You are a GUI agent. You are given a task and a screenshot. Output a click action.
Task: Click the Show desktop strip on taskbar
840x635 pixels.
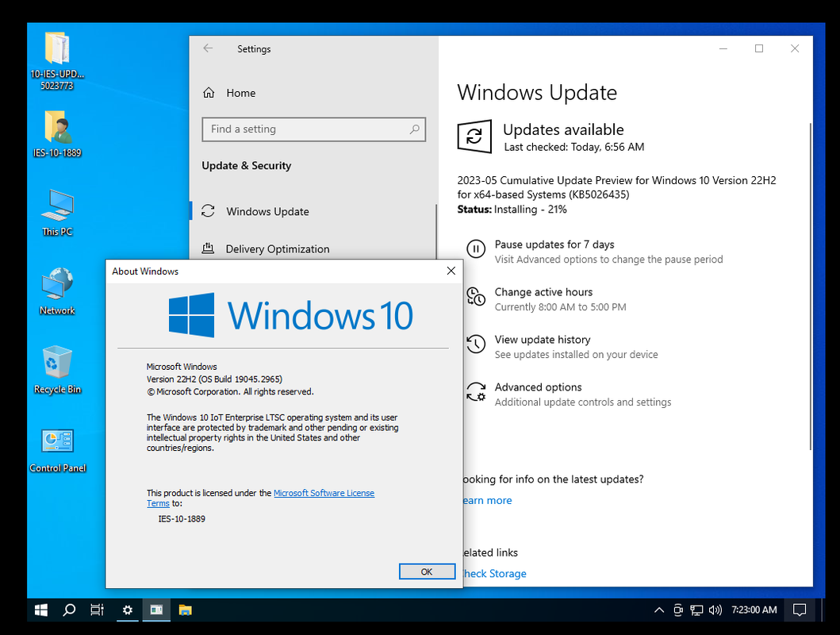[x=823, y=610]
